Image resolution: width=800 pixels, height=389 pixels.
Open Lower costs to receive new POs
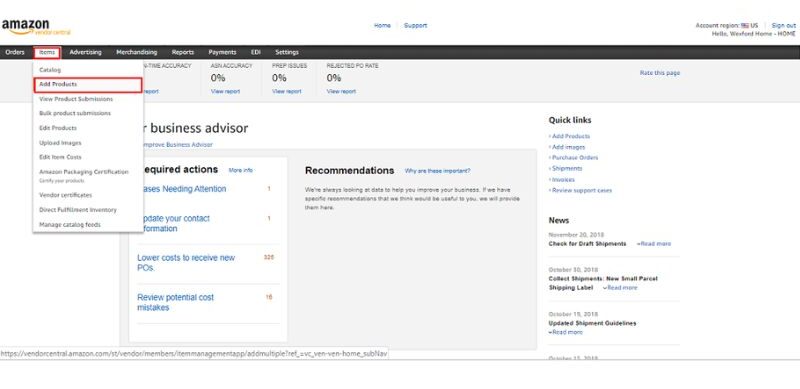[186, 263]
